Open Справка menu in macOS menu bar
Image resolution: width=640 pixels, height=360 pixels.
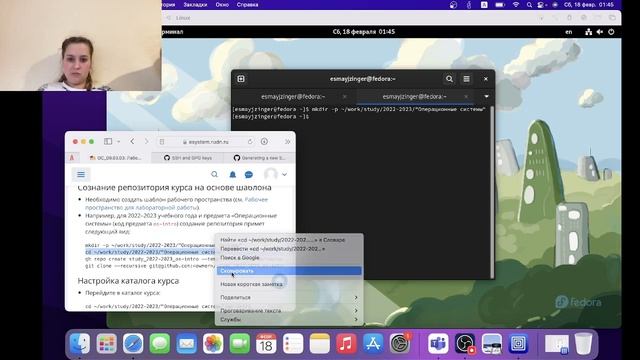pos(247,5)
